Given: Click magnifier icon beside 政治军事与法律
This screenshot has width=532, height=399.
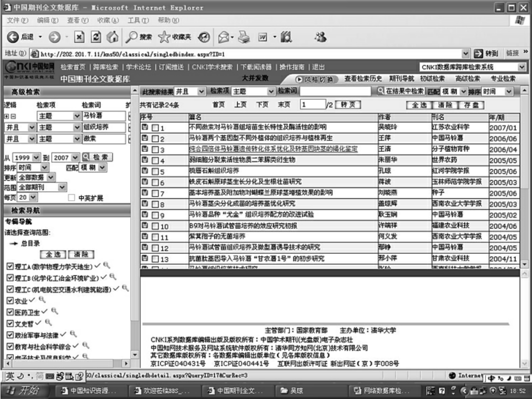Looking at the screenshot, I should coord(74,334).
